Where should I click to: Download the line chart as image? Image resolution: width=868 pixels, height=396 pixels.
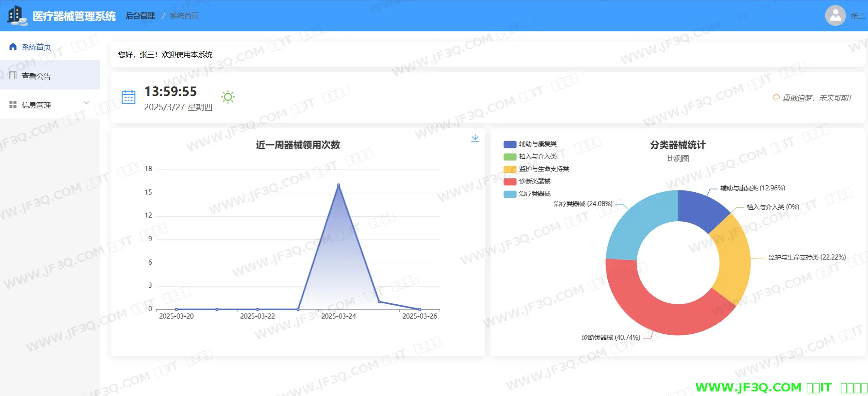pyautogui.click(x=475, y=138)
